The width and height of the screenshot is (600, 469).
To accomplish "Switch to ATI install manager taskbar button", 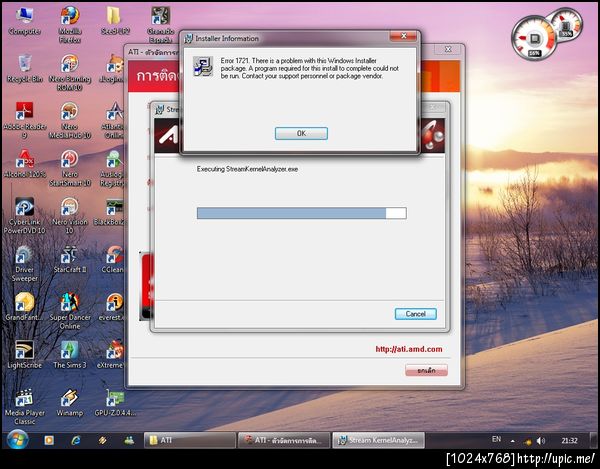I will [284, 440].
